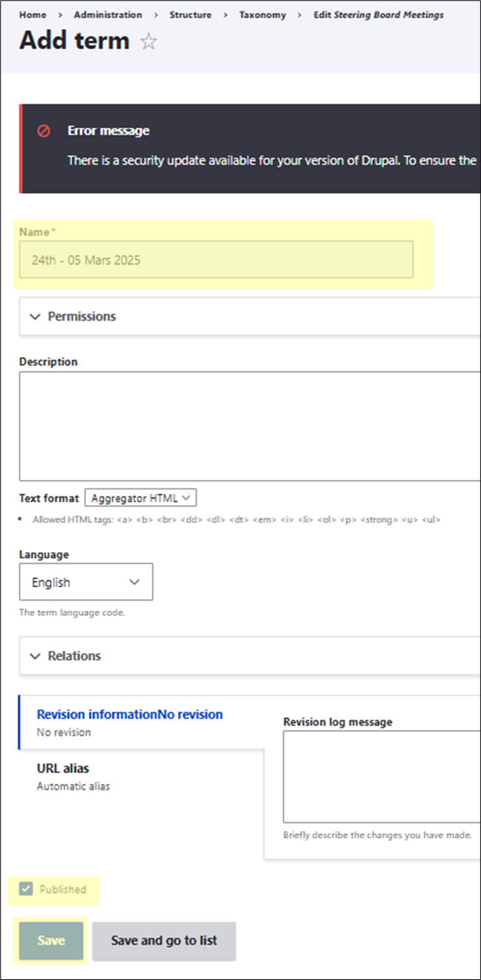The width and height of the screenshot is (481, 980).
Task: Click the Save button
Action: pyautogui.click(x=51, y=940)
